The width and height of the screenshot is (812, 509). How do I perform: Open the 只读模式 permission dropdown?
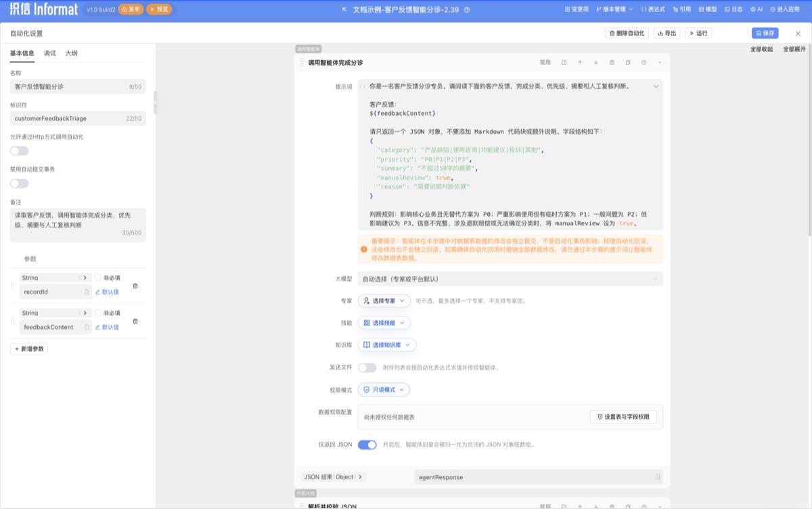(384, 390)
